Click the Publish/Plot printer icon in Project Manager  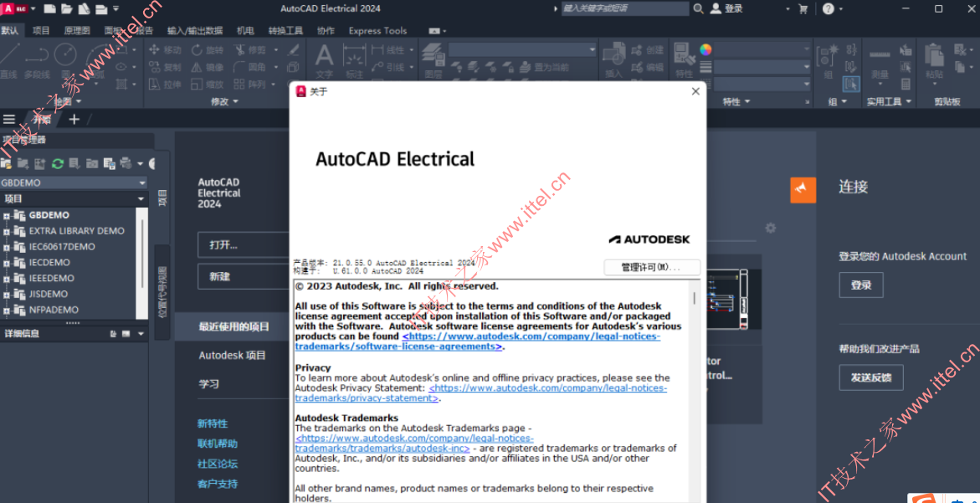pyautogui.click(x=126, y=164)
